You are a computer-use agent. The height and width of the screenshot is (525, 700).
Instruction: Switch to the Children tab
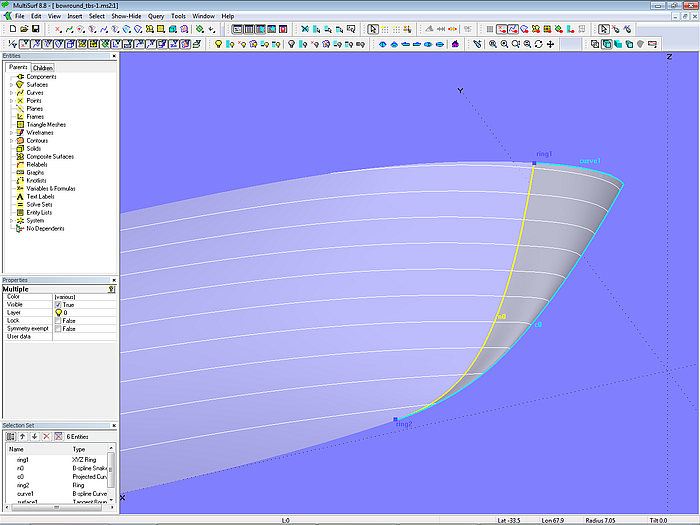coord(43,68)
